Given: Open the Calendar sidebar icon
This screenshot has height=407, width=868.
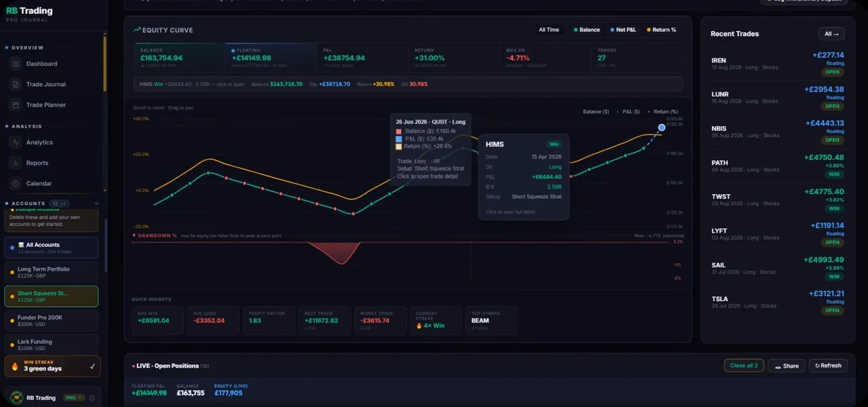Looking at the screenshot, I should [16, 183].
